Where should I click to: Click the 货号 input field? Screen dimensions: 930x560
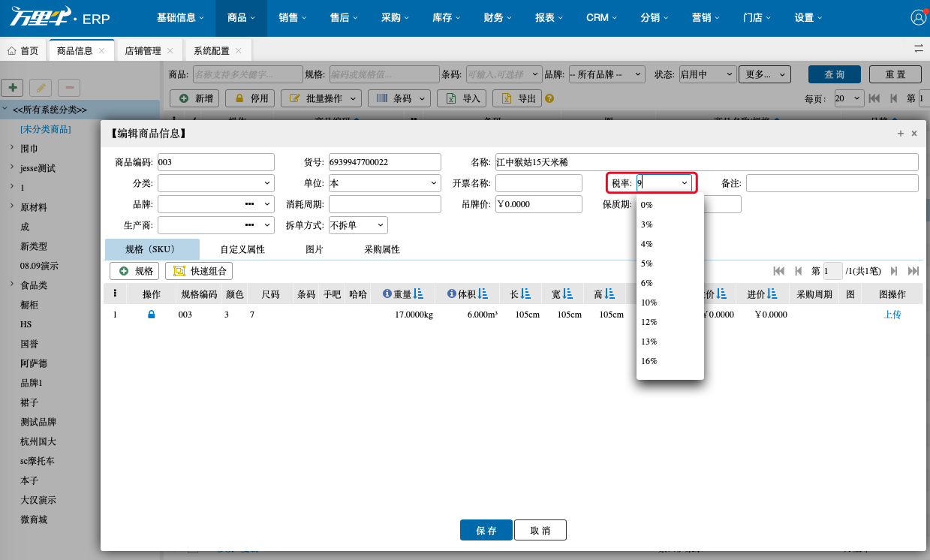click(385, 162)
